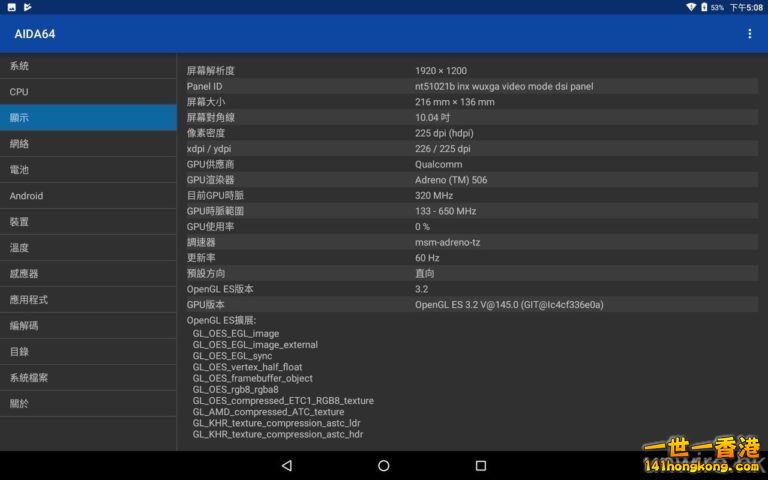Tap the battery status icon
768x480 pixels.
(x=704, y=7)
